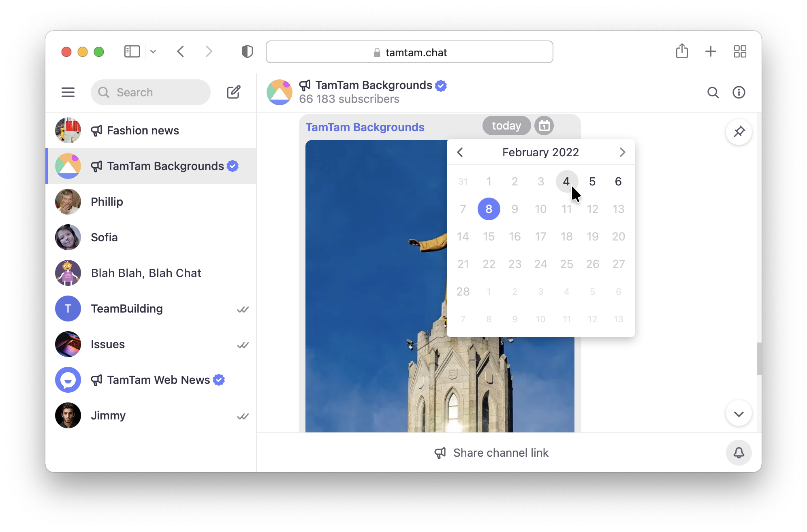807x532 pixels.
Task: Click the today date badge
Action: (506, 126)
